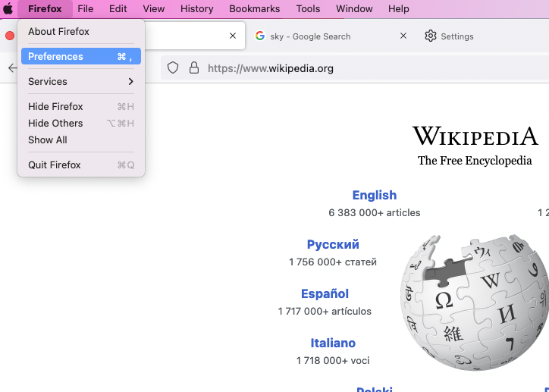549x392 pixels.
Task: Choose Quit Firefox
Action: coord(81,165)
